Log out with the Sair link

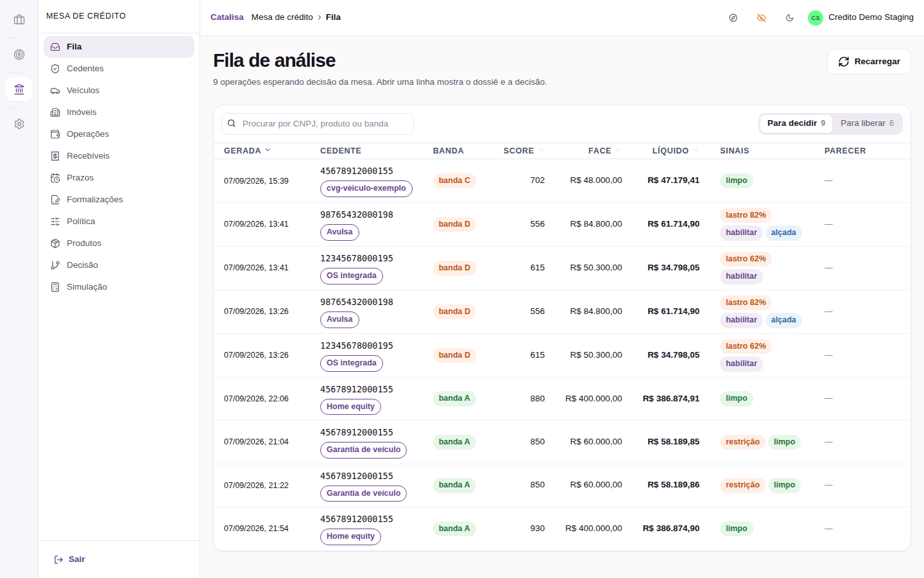[69, 559]
